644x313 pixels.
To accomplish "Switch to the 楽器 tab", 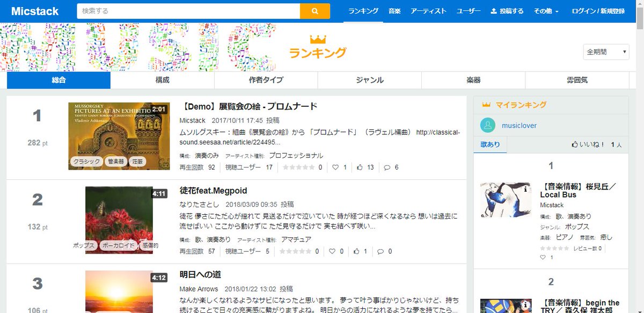I will (x=473, y=80).
